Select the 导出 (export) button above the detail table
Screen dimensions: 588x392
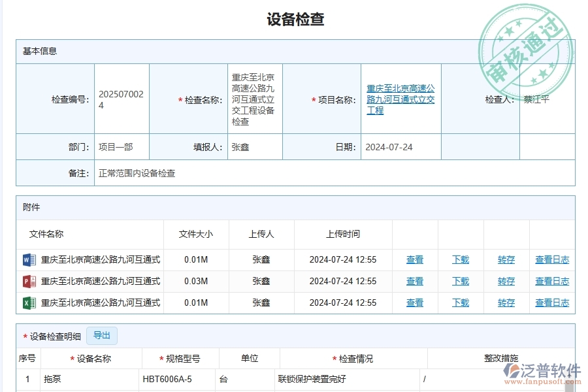click(101, 335)
